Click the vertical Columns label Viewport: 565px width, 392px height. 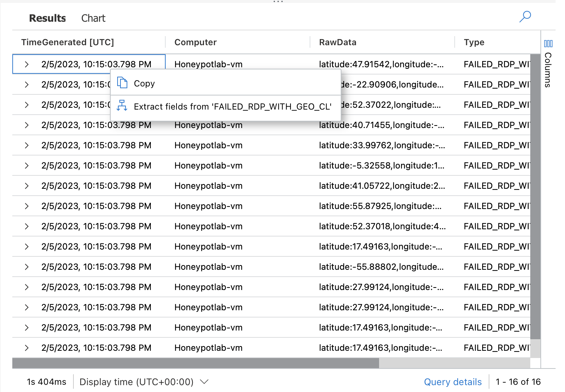click(548, 70)
